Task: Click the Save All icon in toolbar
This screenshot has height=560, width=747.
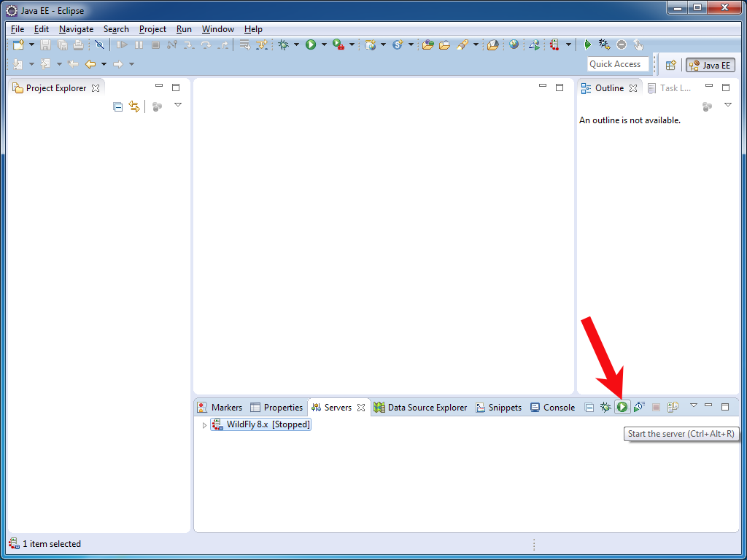Action: pyautogui.click(x=62, y=44)
